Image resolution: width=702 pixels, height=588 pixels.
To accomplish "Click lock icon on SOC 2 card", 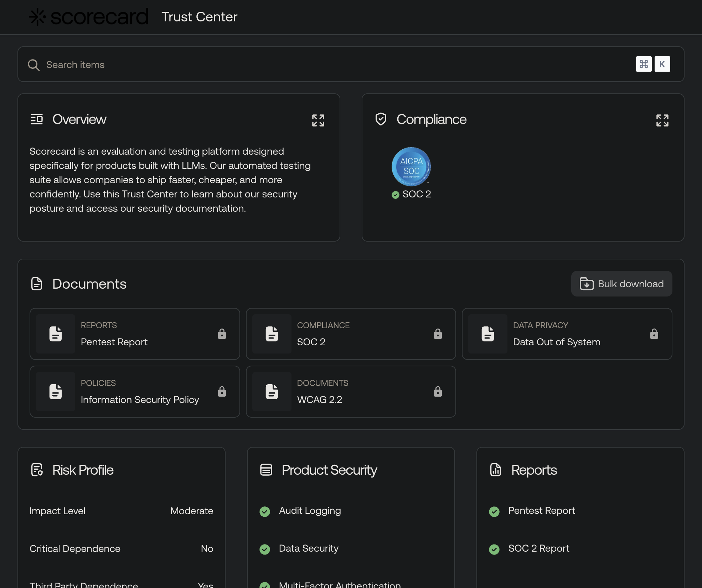I will (x=438, y=334).
